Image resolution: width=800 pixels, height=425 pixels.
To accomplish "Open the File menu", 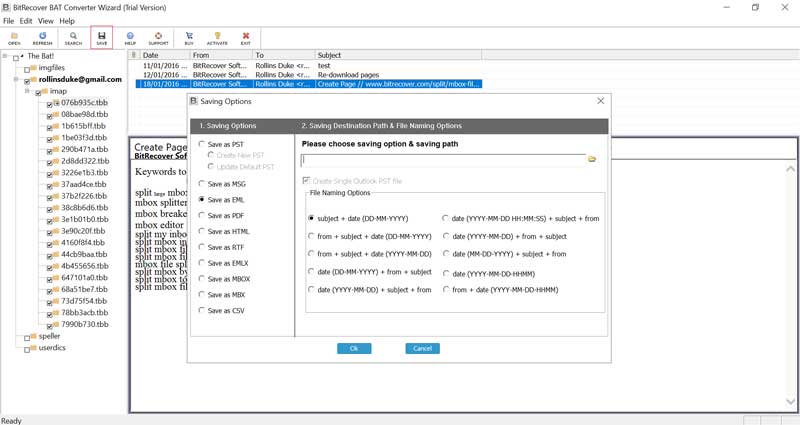I will [9, 21].
